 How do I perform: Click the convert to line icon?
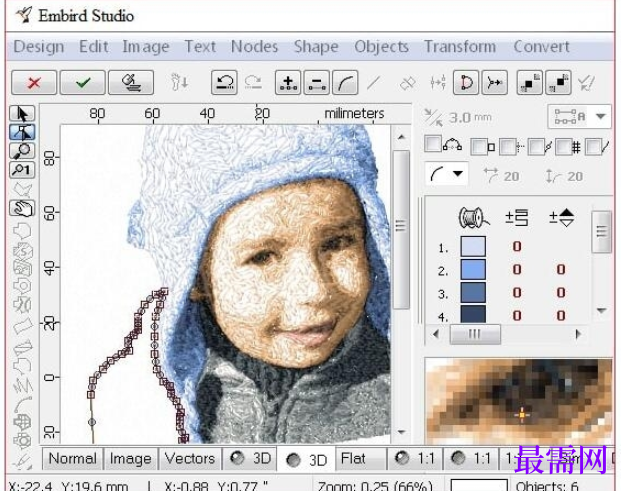[x=374, y=83]
